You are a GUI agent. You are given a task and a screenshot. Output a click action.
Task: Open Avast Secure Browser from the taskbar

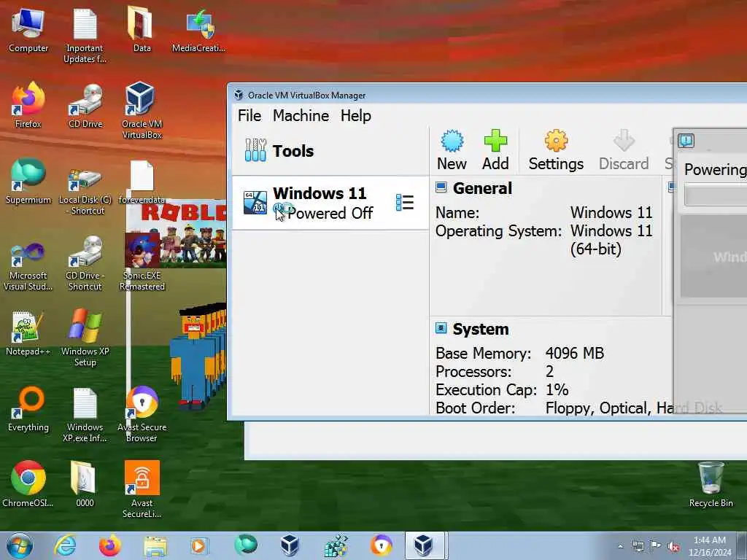click(381, 545)
